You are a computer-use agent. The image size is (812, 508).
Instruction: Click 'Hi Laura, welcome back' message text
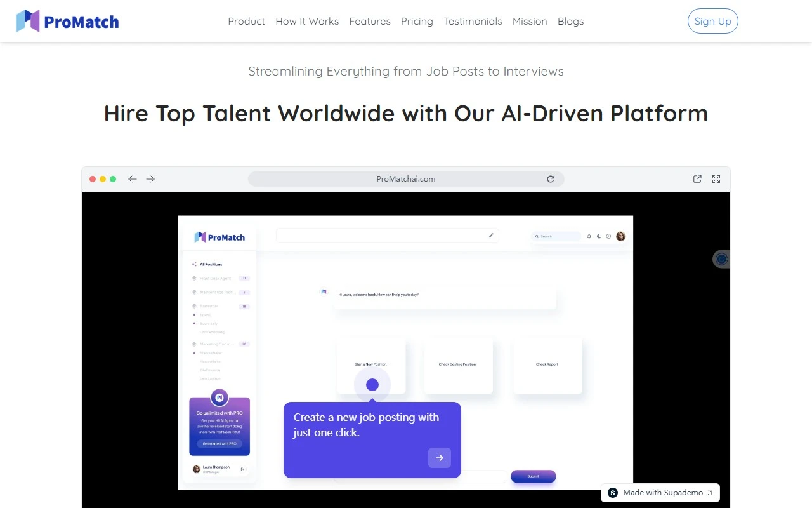tap(379, 295)
